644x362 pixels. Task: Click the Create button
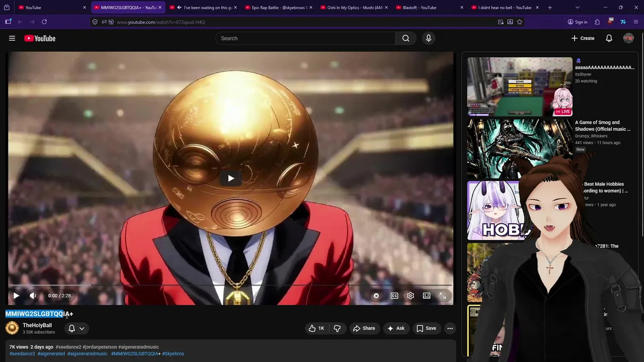click(583, 38)
